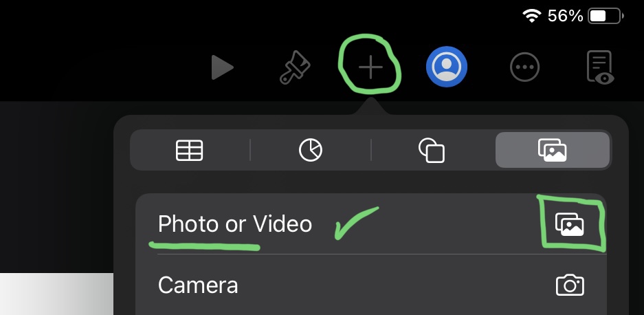This screenshot has width=644, height=315.
Task: Click the battery icon in status bar
Action: tap(606, 16)
